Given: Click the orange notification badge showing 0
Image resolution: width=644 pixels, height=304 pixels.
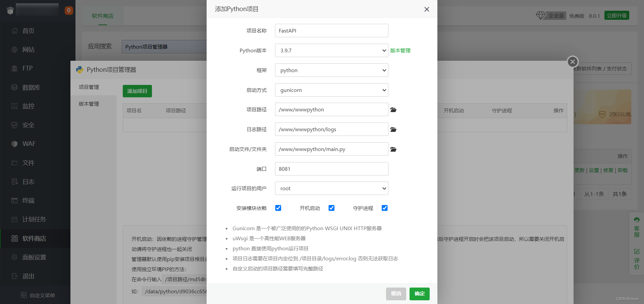Looking at the screenshot, I should (x=69, y=10).
